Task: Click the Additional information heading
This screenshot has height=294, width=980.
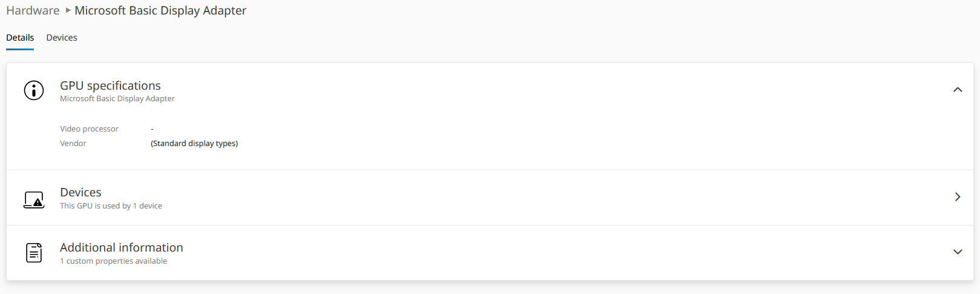Action: coord(121,247)
